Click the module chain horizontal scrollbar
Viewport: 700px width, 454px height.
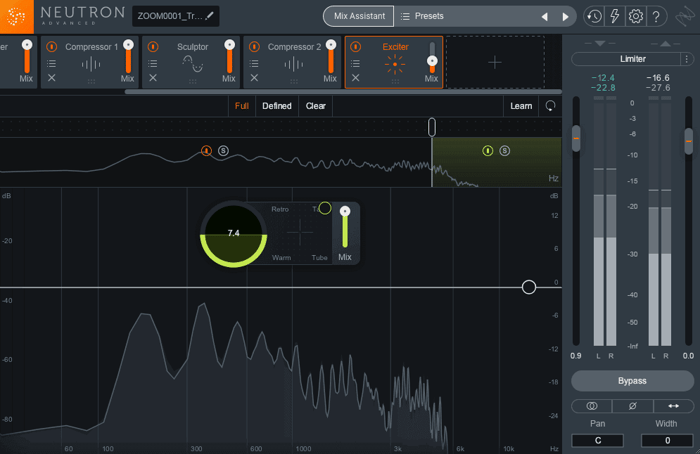click(x=343, y=92)
